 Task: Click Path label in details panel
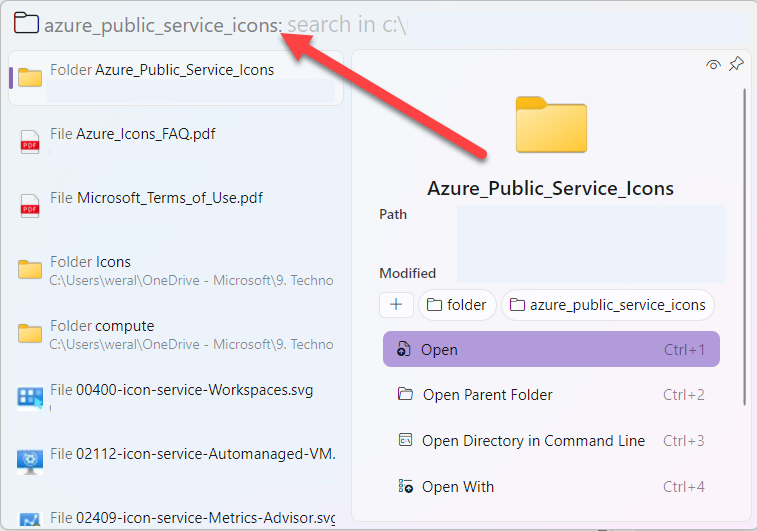click(393, 214)
